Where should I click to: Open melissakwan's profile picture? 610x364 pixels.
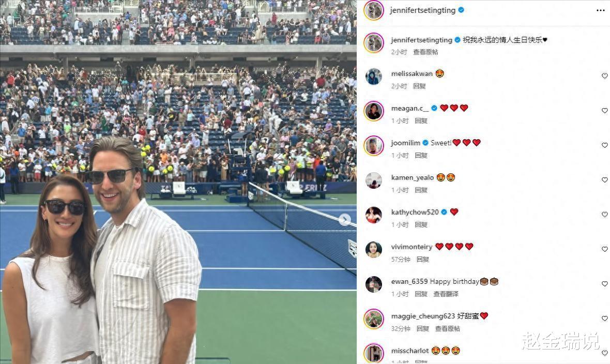pos(373,77)
